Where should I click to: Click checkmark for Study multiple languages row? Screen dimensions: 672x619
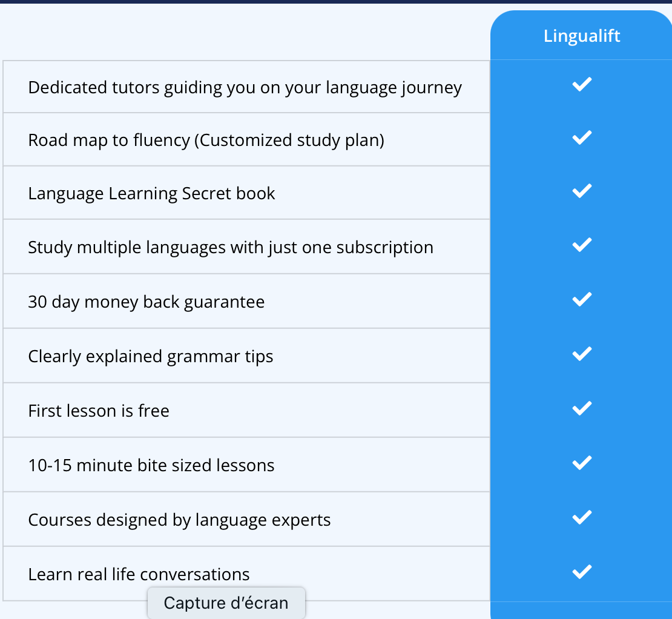[581, 245]
